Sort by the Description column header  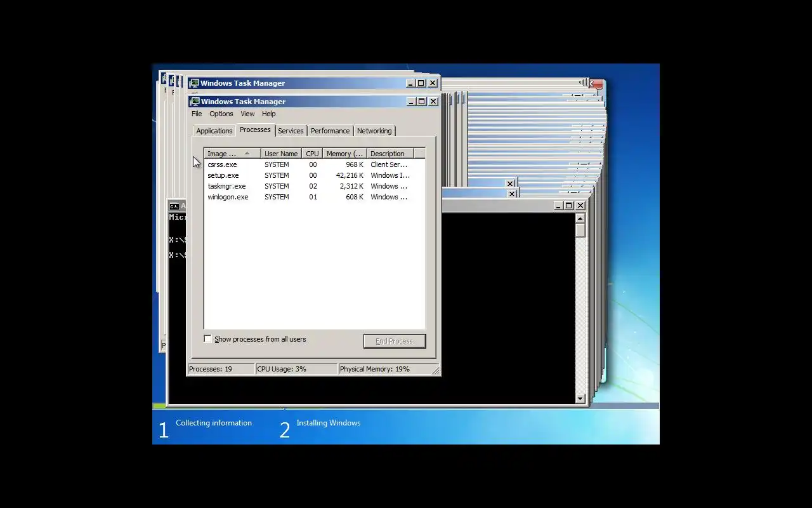(x=390, y=154)
